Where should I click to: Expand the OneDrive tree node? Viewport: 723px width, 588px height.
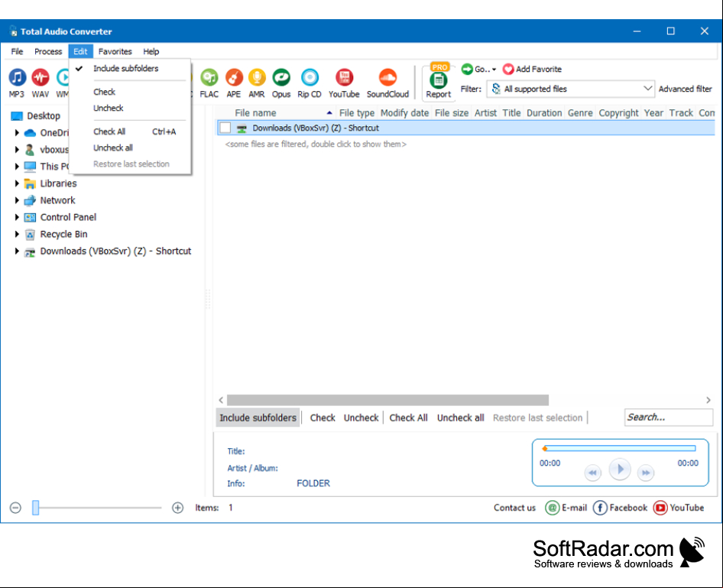click(17, 133)
